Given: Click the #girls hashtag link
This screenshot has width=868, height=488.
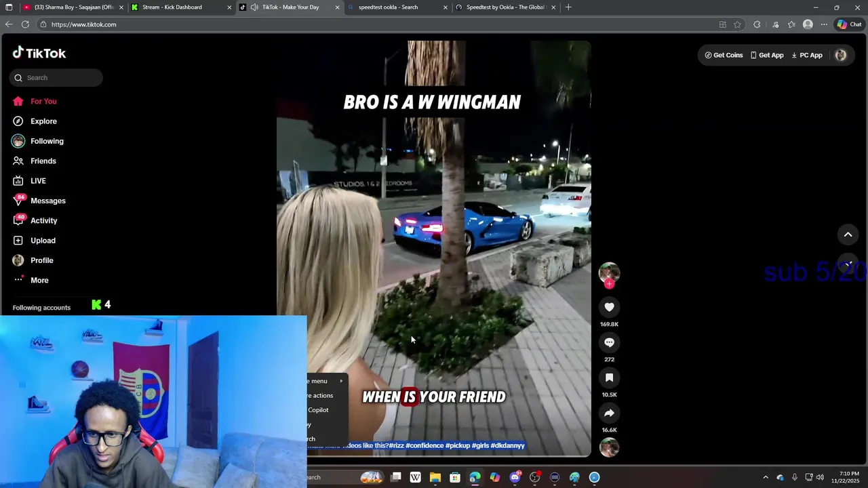Looking at the screenshot, I should [480, 445].
